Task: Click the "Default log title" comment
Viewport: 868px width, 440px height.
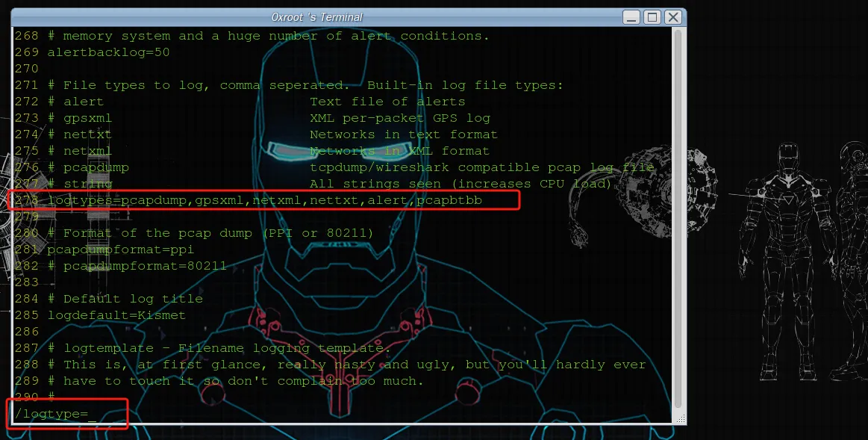Action: pos(133,299)
